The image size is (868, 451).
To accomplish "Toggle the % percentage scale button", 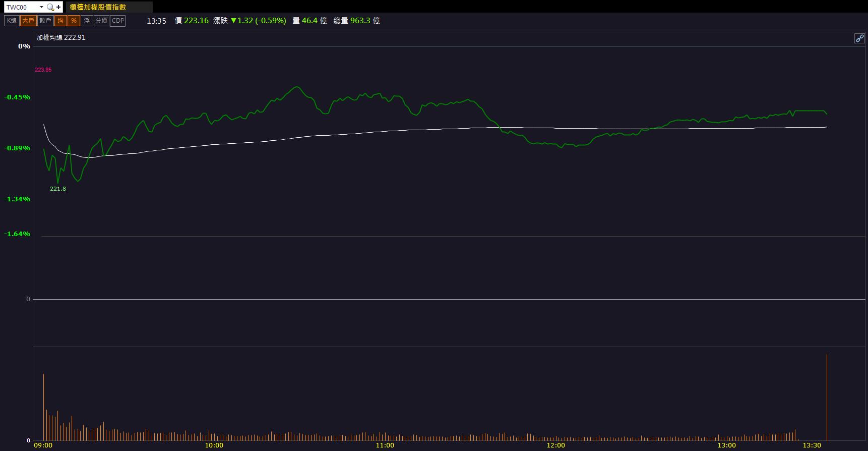I will click(x=74, y=21).
